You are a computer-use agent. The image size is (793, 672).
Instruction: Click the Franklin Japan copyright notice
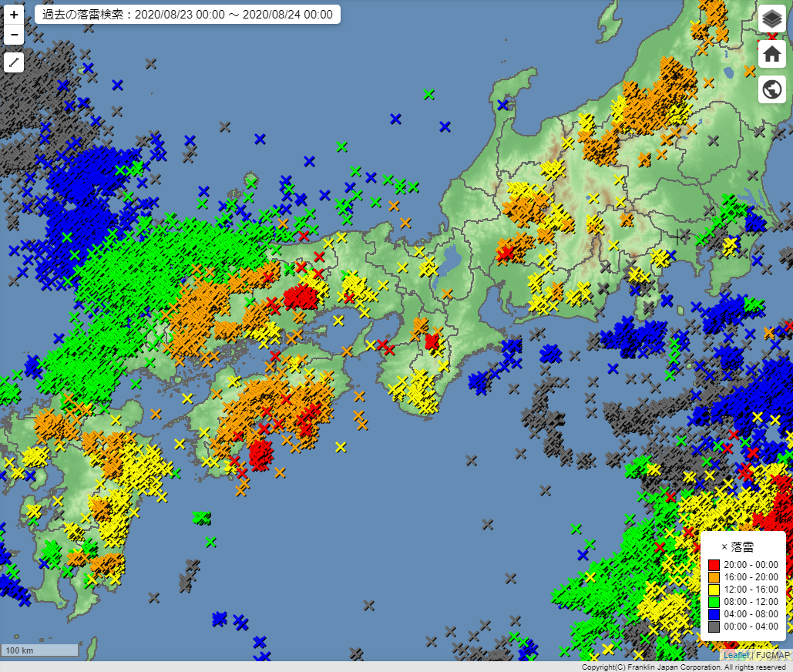click(x=683, y=667)
